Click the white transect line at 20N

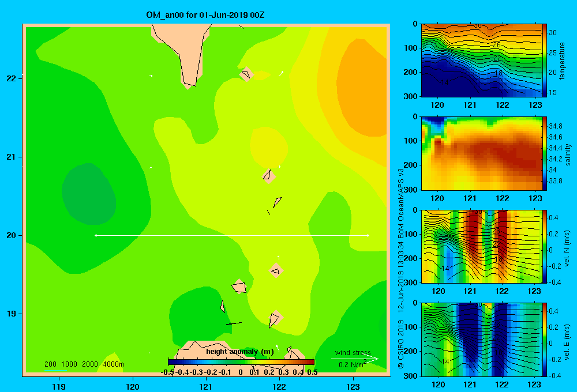click(x=232, y=235)
